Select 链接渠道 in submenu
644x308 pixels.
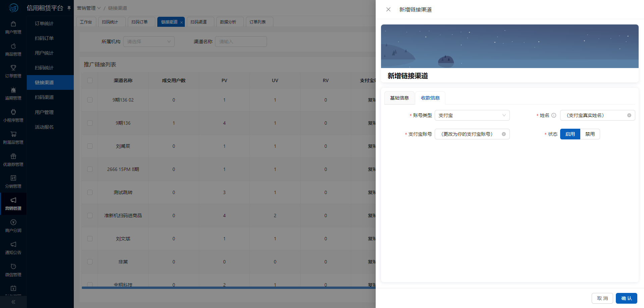click(50, 82)
